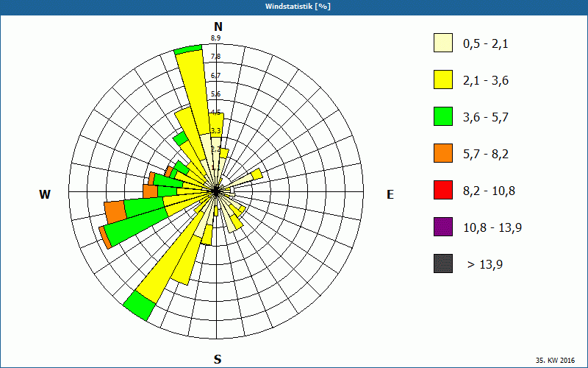Click the W compass label
This screenshot has height=368, width=588.
point(45,194)
